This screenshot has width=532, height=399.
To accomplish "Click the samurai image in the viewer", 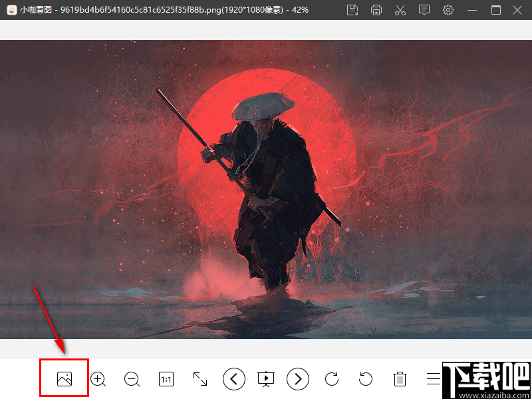I will pyautogui.click(x=266, y=191).
